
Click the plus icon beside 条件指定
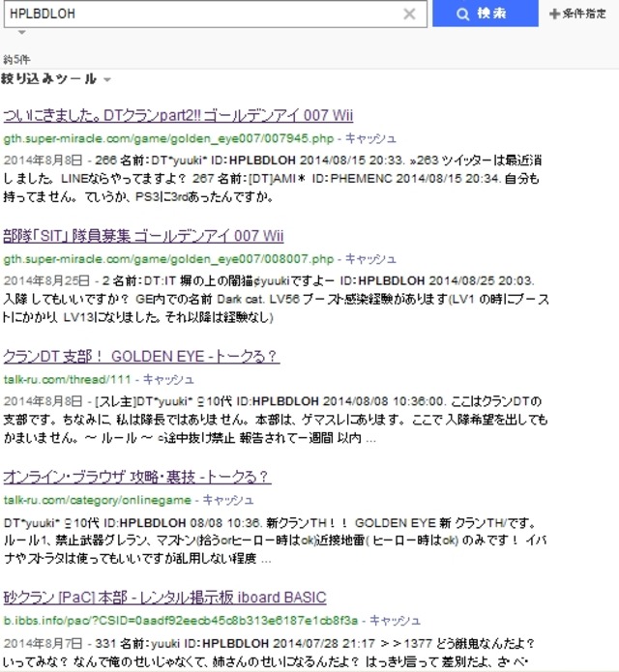[554, 15]
